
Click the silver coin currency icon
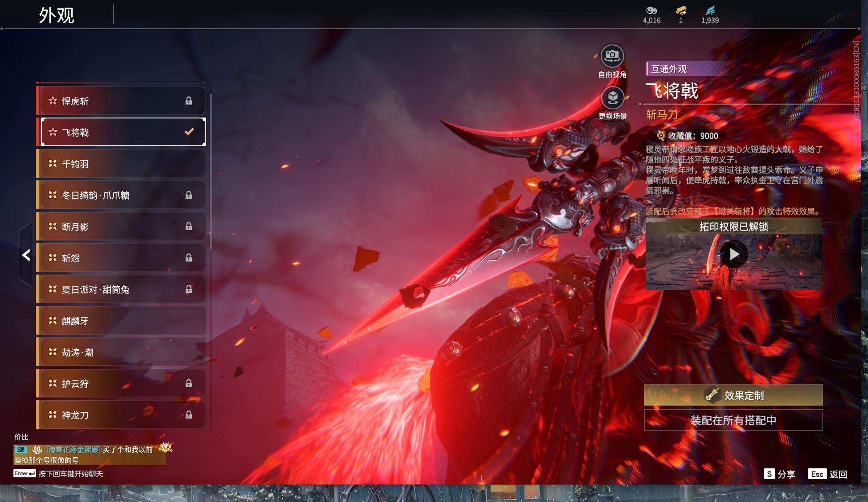coord(651,10)
